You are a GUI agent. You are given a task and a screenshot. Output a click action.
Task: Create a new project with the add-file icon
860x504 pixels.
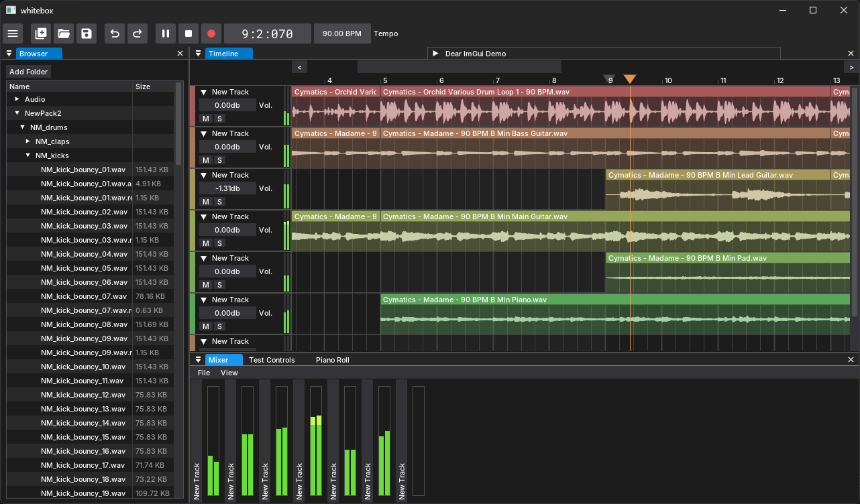pyautogui.click(x=41, y=34)
